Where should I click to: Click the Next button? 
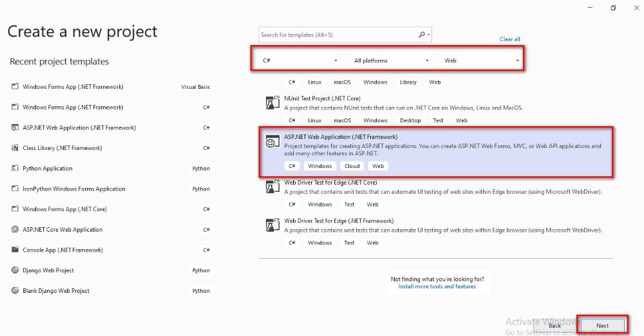coord(603,325)
